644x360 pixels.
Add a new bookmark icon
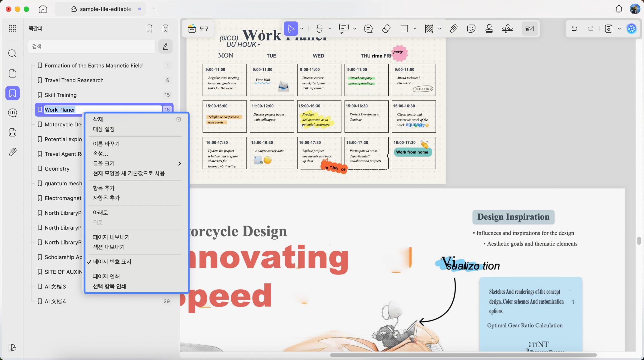coord(150,28)
